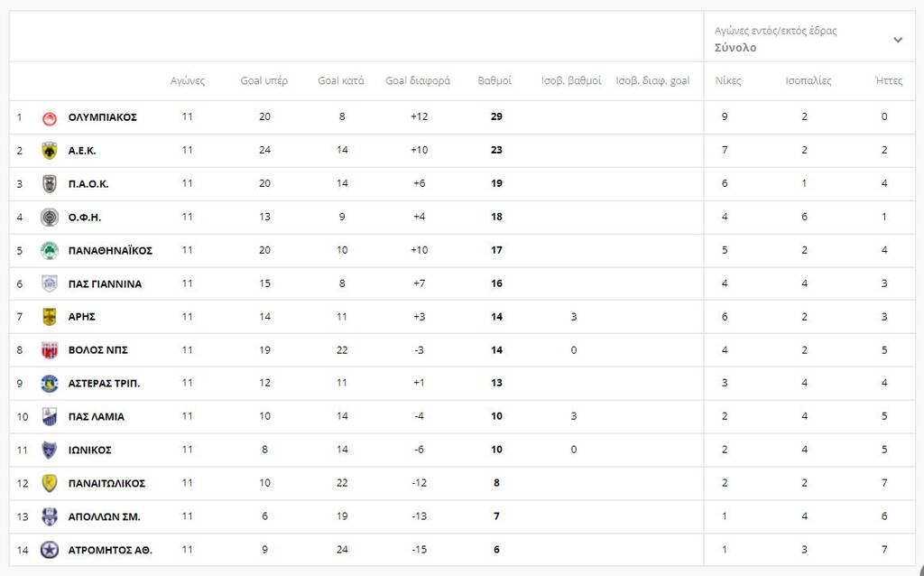
Task: Click the ΑΣΤΕΡΑΣ ΤΡΙΠ. blue-yellow crest
Action: (x=50, y=384)
